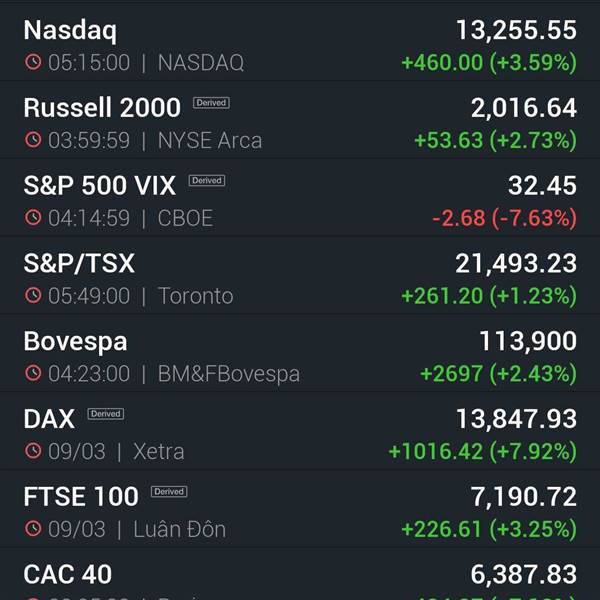Tap the Derived badge next to DAX
Screen dimensions: 600x600
tap(106, 414)
